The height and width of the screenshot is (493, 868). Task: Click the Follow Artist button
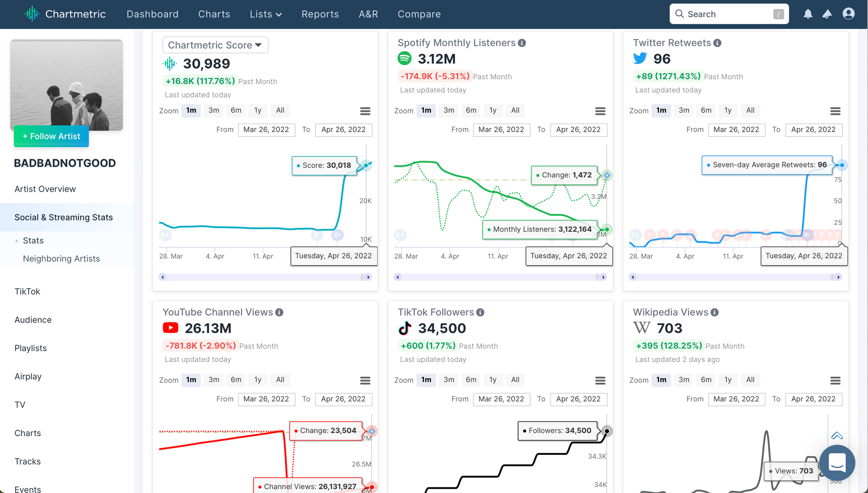click(51, 136)
